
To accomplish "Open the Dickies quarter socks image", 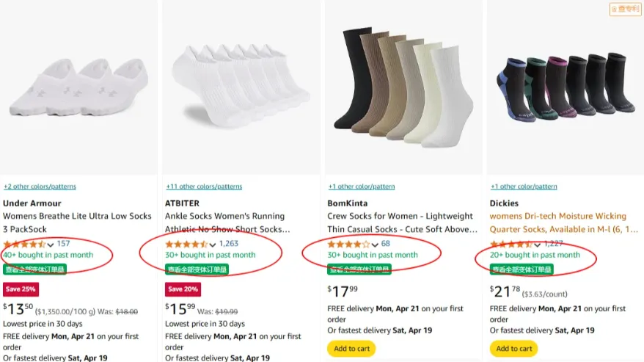I will click(x=564, y=87).
